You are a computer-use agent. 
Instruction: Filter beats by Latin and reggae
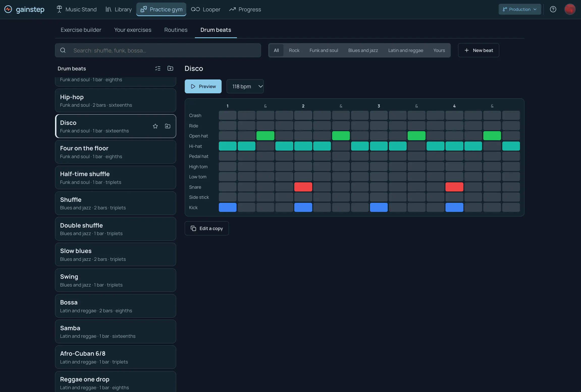[406, 50]
